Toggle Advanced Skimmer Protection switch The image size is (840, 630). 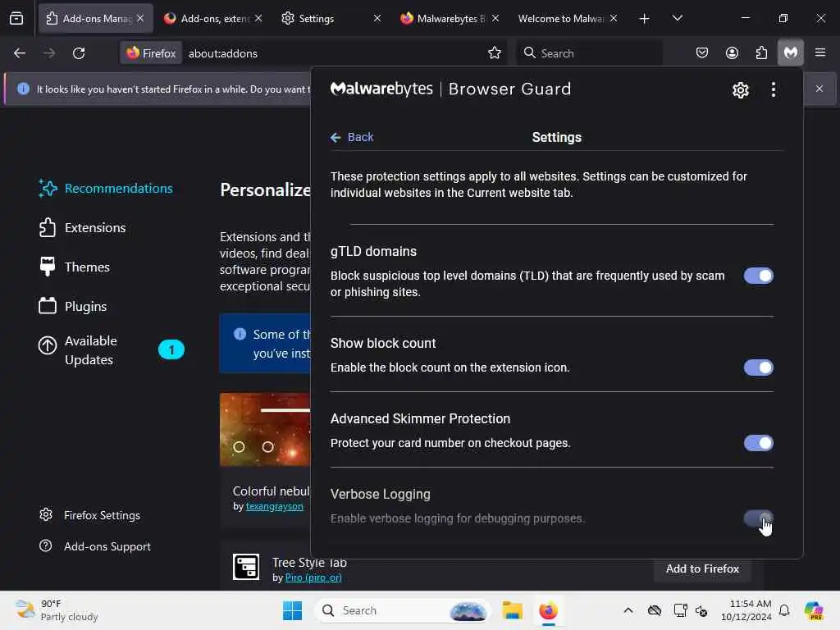[758, 443]
